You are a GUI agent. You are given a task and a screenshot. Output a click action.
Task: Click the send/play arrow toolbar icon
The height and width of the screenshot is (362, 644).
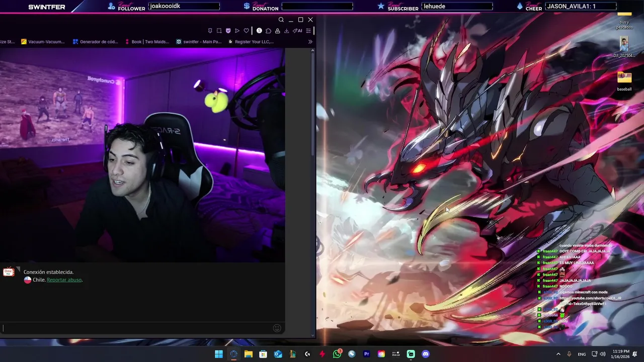pyautogui.click(x=237, y=31)
